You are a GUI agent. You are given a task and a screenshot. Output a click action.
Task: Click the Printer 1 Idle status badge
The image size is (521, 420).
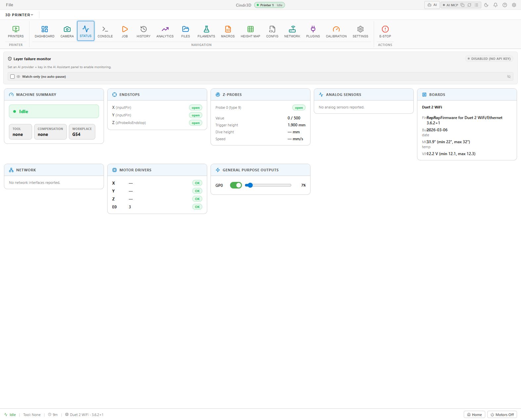point(269,5)
